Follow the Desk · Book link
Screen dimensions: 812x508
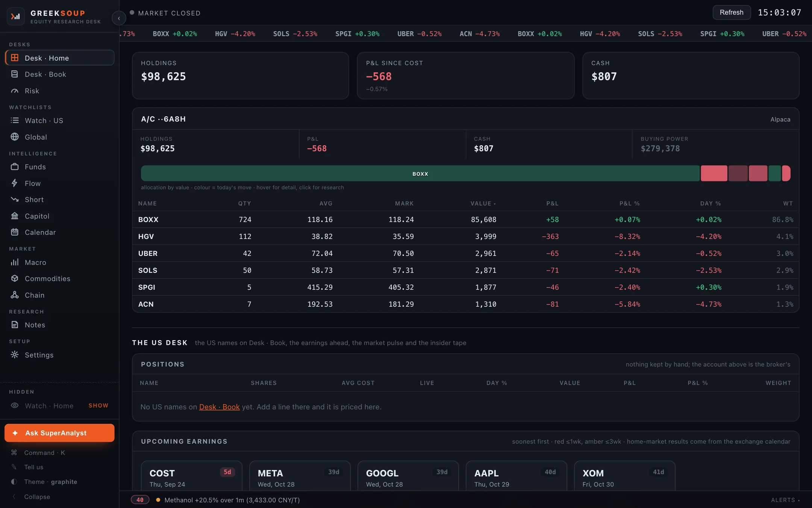(219, 407)
